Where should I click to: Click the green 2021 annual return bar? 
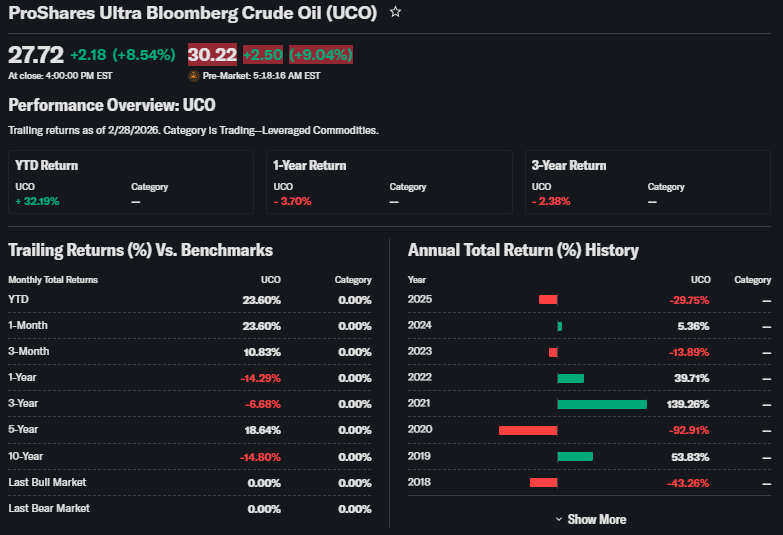(601, 404)
